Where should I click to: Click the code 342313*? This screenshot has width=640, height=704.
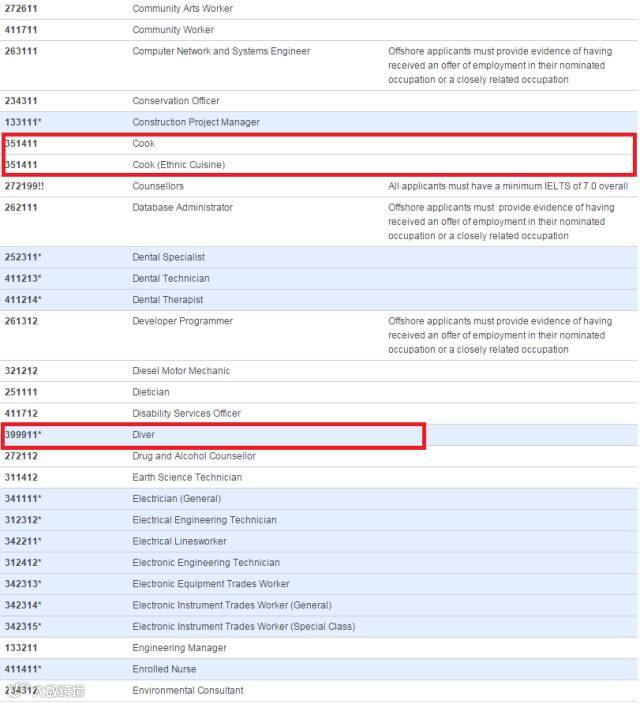click(23, 584)
